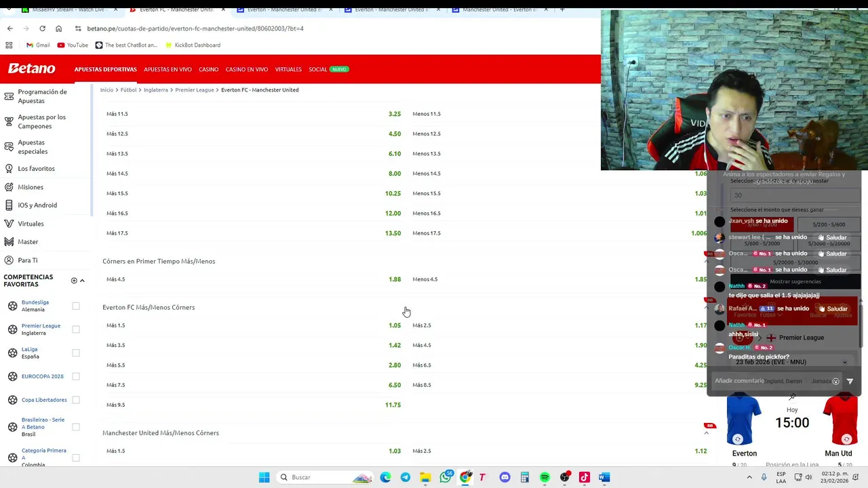Check the Copa Libertadores checkbox
868x488 pixels.
point(76,400)
